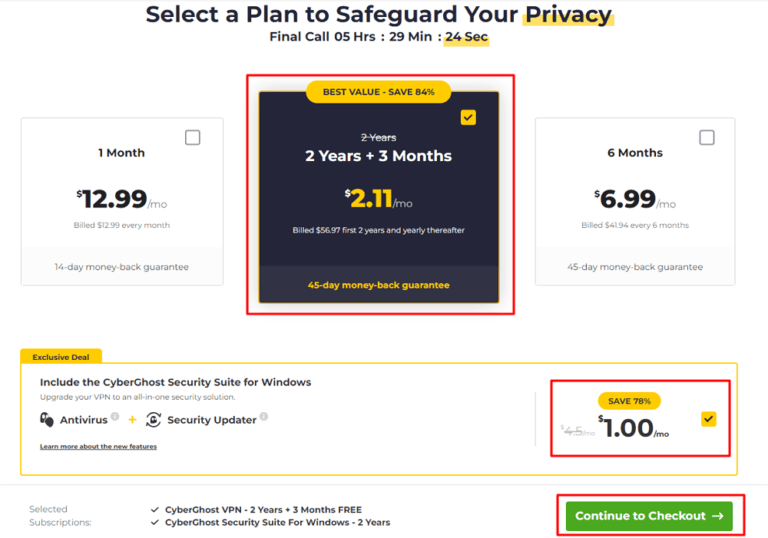Click the Security Updater icon
Image resolution: width=768 pixels, height=538 pixels.
153,420
